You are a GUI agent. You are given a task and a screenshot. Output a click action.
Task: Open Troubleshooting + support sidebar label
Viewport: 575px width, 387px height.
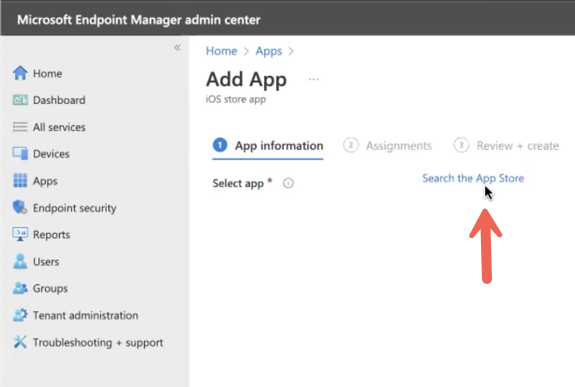point(98,343)
